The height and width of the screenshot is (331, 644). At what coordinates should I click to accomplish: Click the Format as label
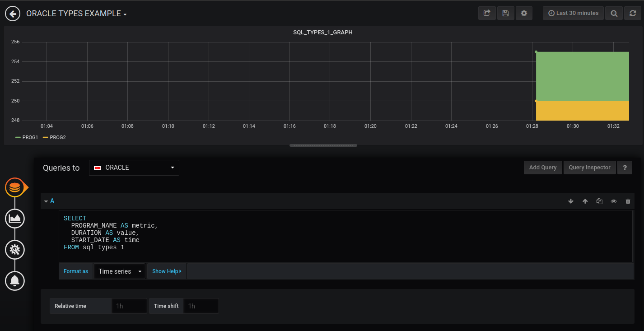click(76, 271)
